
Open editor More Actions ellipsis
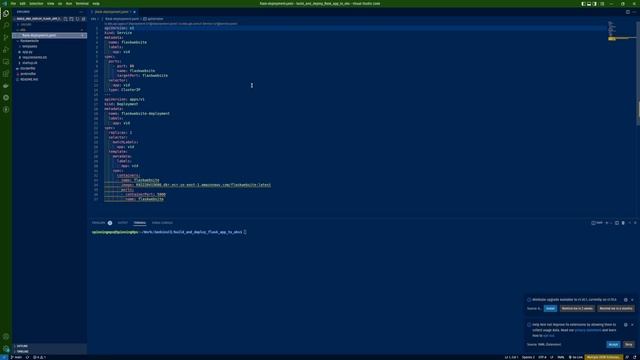(x=634, y=12)
